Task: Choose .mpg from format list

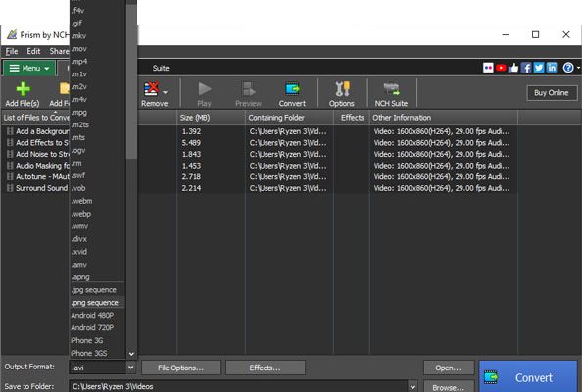Action: pyautogui.click(x=98, y=112)
